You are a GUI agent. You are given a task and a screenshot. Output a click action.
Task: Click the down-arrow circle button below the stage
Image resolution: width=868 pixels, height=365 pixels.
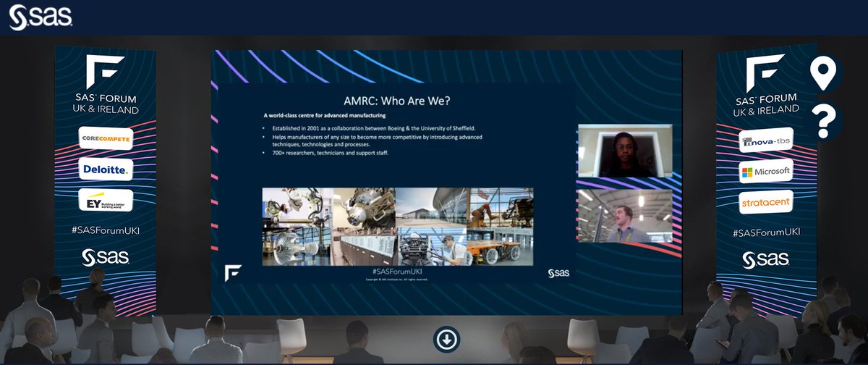446,338
